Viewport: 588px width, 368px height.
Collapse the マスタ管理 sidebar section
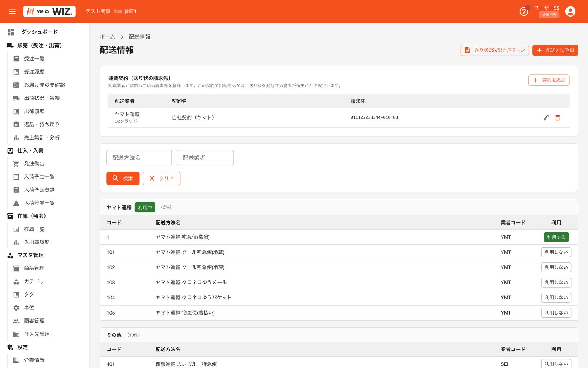tap(30, 255)
